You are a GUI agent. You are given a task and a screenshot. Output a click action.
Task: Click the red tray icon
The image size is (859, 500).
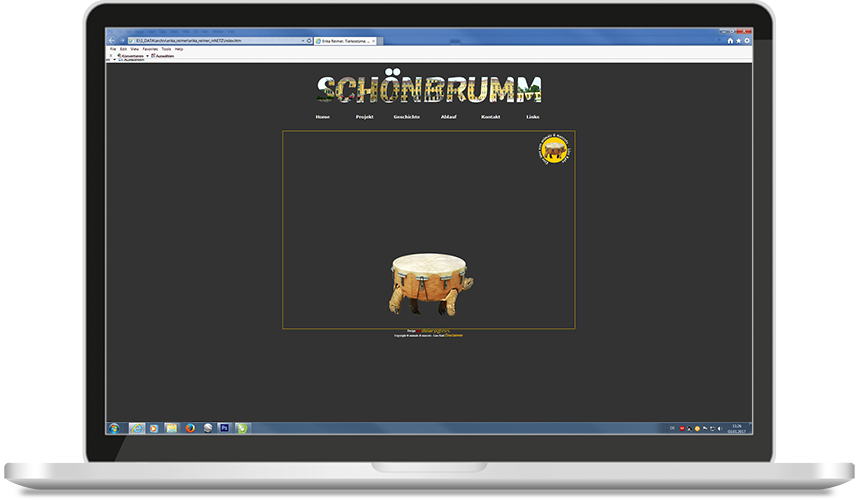682,428
